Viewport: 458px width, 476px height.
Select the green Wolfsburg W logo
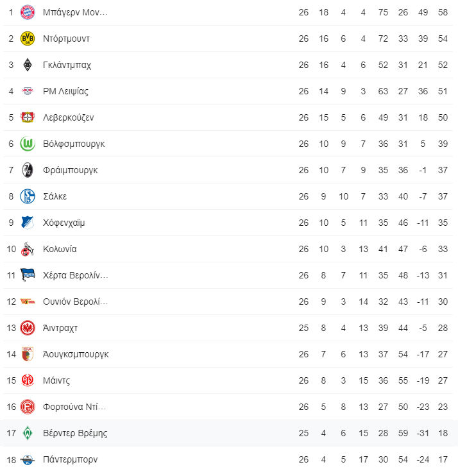click(28, 144)
